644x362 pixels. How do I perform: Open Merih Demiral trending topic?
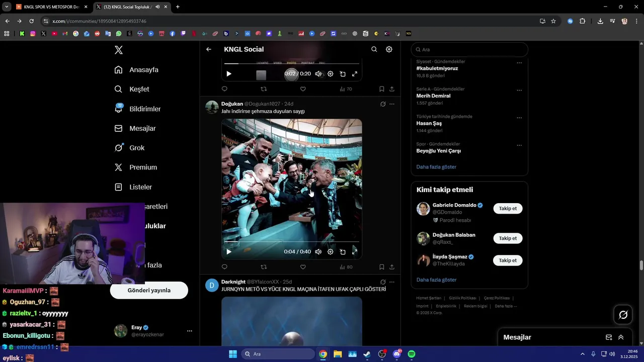point(433,96)
